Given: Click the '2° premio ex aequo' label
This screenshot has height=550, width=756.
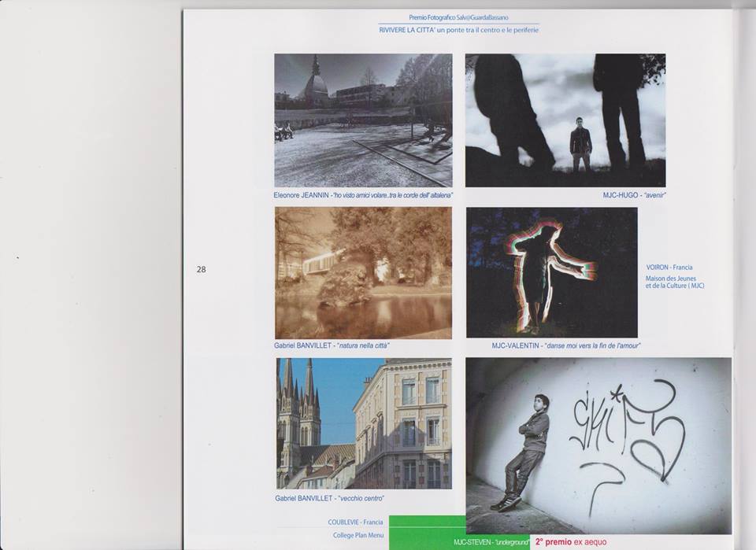Looking at the screenshot, I should (571, 542).
